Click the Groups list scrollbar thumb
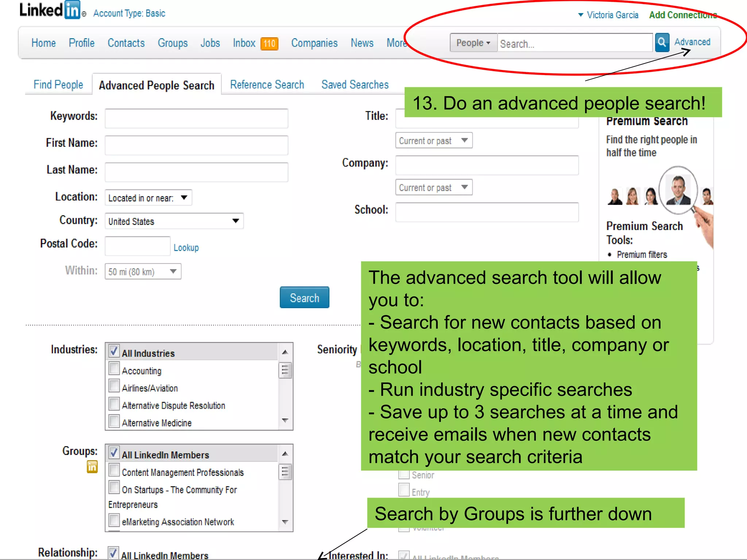 click(x=285, y=472)
